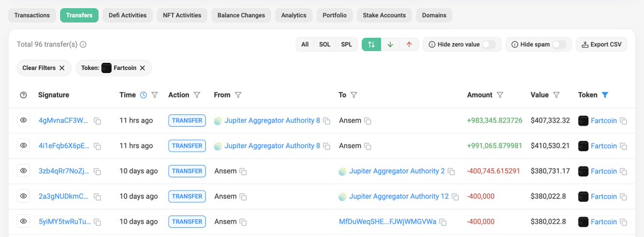This screenshot has height=237, width=644.
Task: View details via the eye icon for 3zb4qRr7NoZj
Action: 23,171
